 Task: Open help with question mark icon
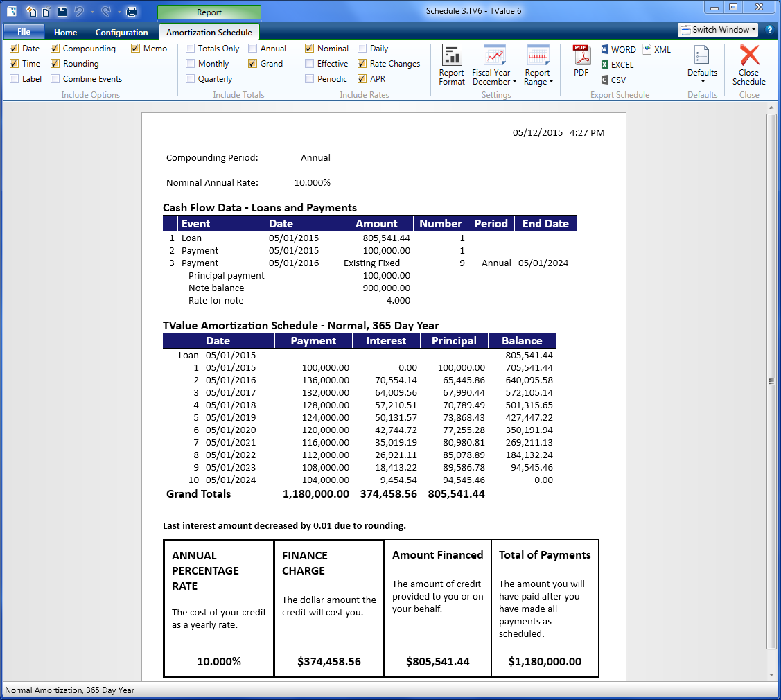tap(769, 30)
